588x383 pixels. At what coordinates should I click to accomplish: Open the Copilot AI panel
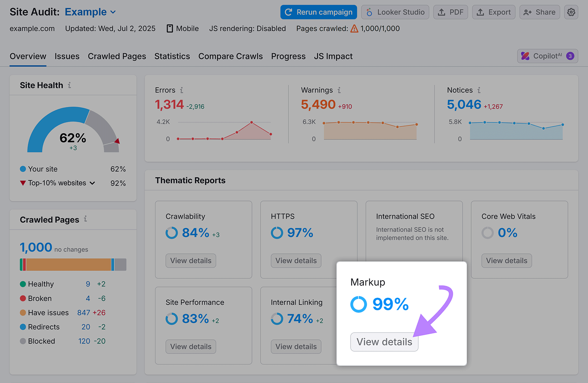pos(547,56)
